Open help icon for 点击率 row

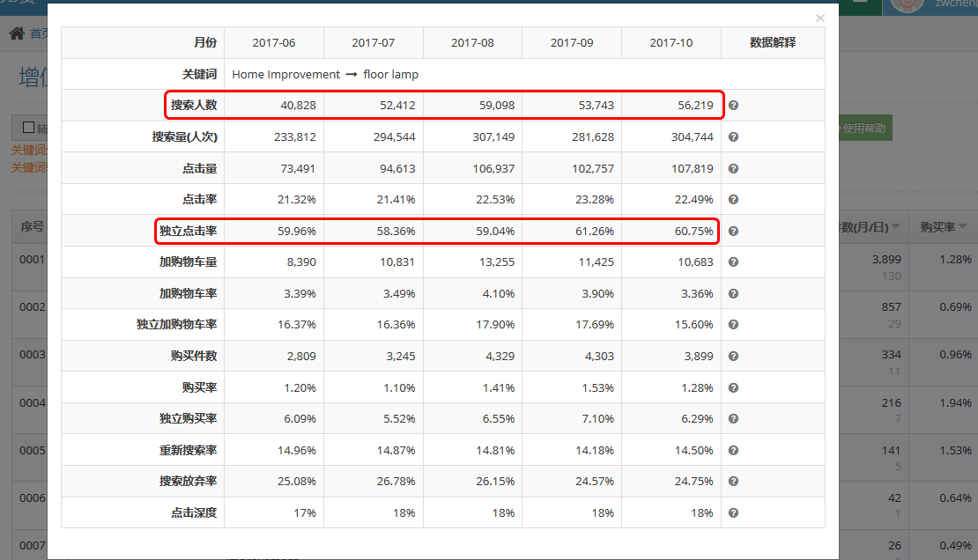pyautogui.click(x=733, y=200)
